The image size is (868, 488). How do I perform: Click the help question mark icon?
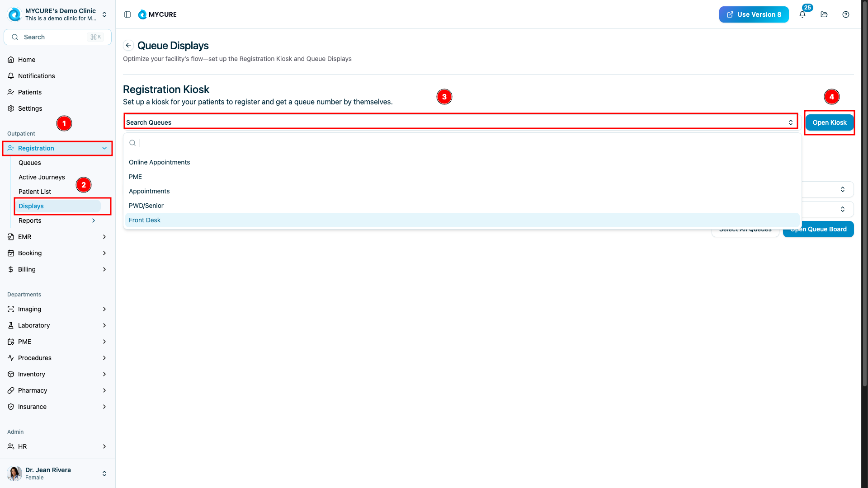pyautogui.click(x=846, y=14)
